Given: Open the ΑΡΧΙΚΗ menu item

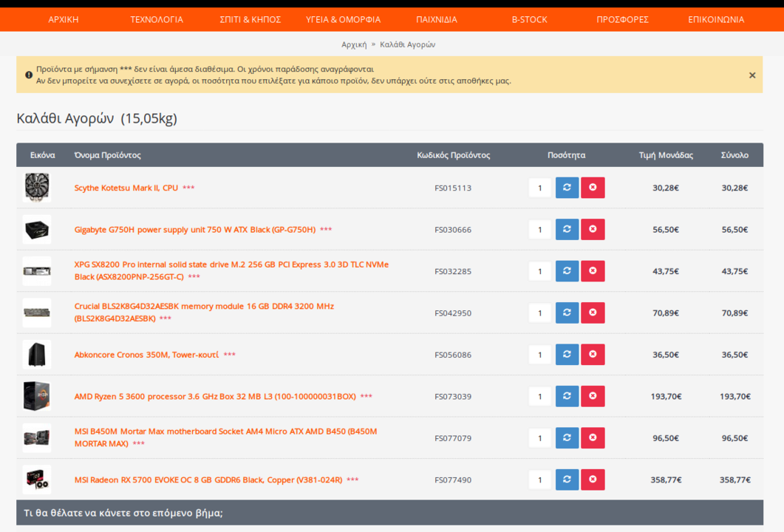Looking at the screenshot, I should (x=64, y=19).
